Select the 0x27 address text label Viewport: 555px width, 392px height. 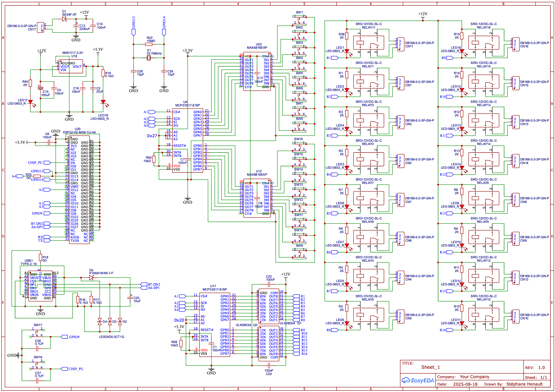click(x=152, y=136)
